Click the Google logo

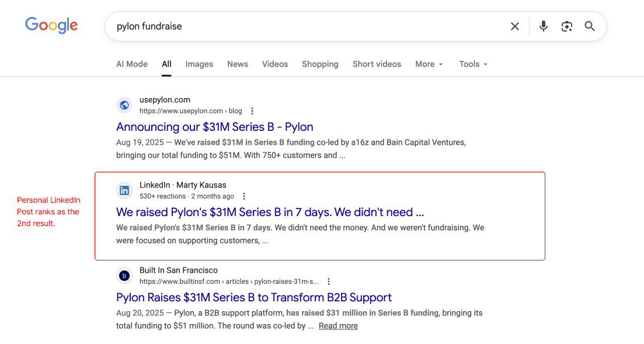pyautogui.click(x=51, y=26)
